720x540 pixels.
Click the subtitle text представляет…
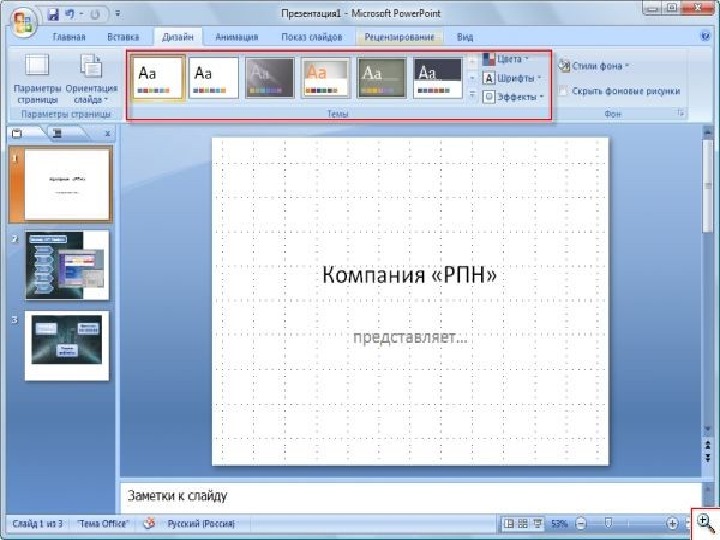pyautogui.click(x=410, y=338)
